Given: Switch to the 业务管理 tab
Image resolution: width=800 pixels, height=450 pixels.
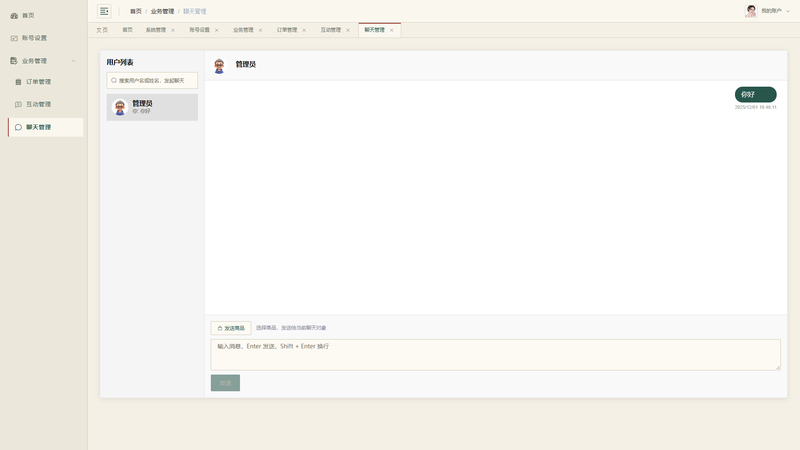Looking at the screenshot, I should [243, 30].
